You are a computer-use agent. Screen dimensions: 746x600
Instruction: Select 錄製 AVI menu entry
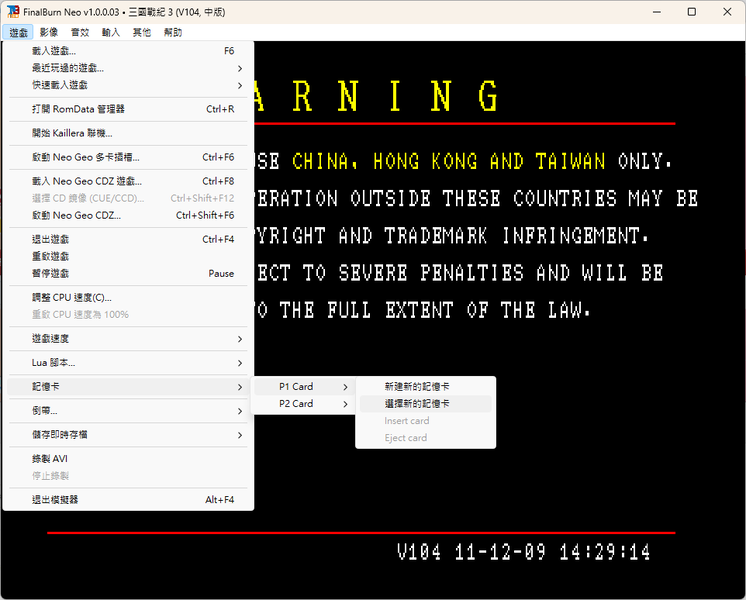coord(128,459)
